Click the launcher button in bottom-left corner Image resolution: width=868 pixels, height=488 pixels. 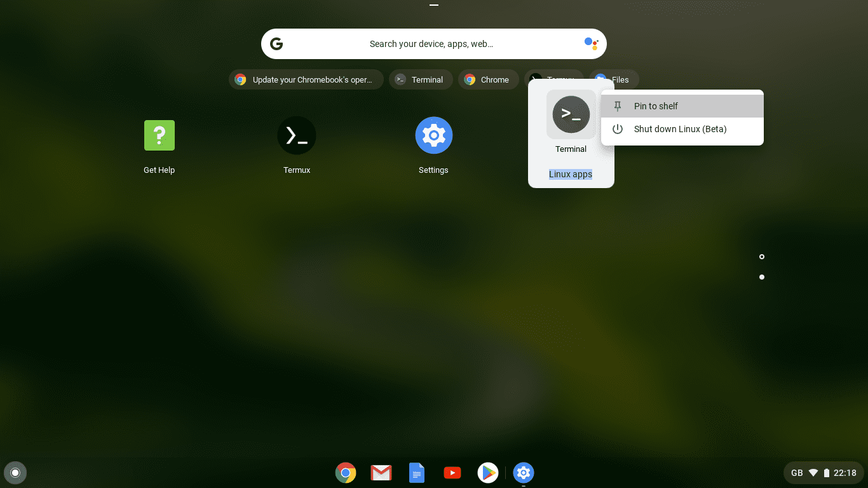pyautogui.click(x=15, y=473)
